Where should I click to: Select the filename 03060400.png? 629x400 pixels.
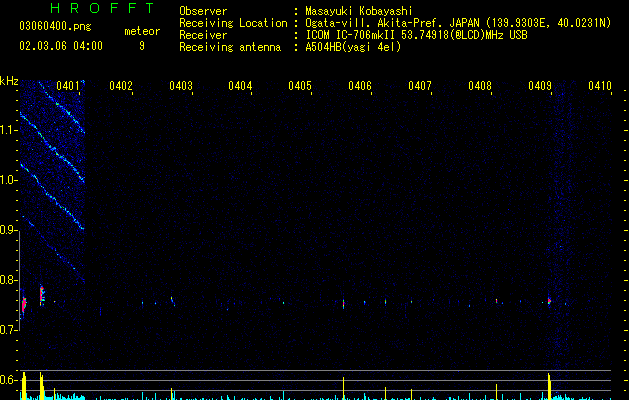pos(55,26)
